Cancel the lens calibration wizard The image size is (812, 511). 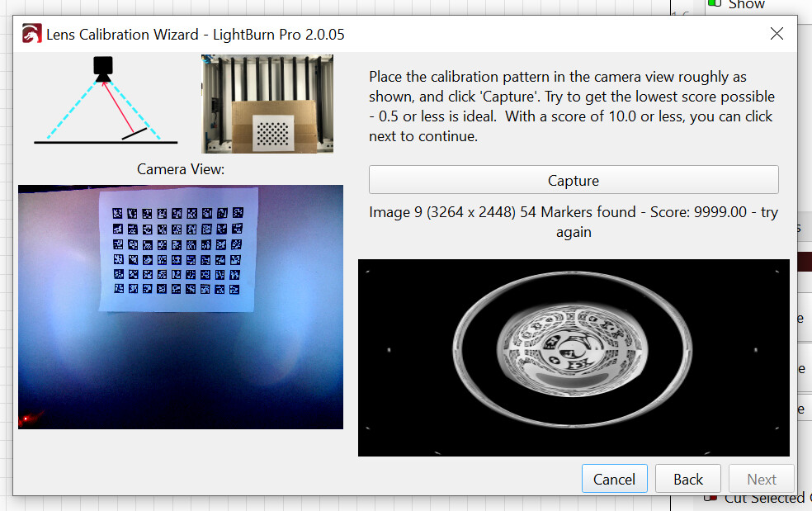614,479
